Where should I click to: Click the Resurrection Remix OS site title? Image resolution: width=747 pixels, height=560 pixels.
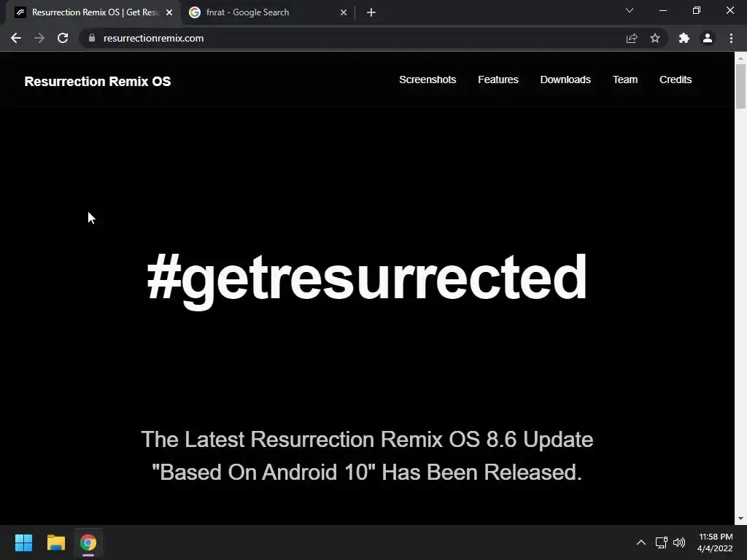pos(98,82)
